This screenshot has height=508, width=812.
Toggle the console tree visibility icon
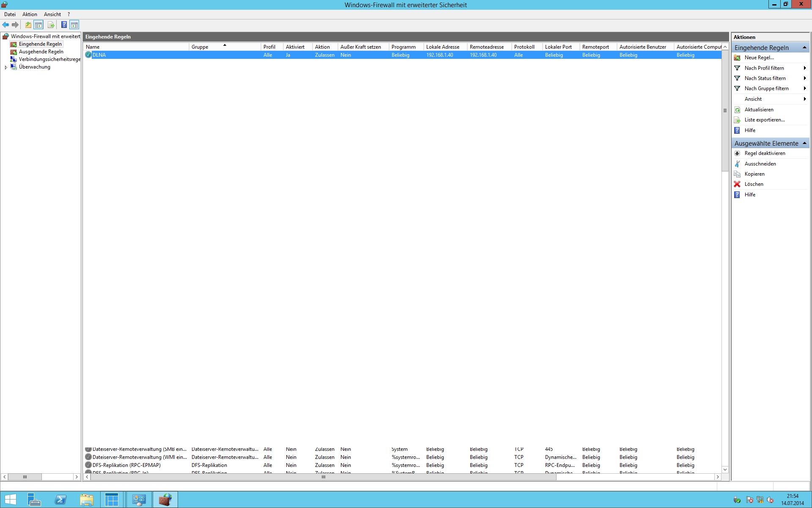click(x=38, y=25)
